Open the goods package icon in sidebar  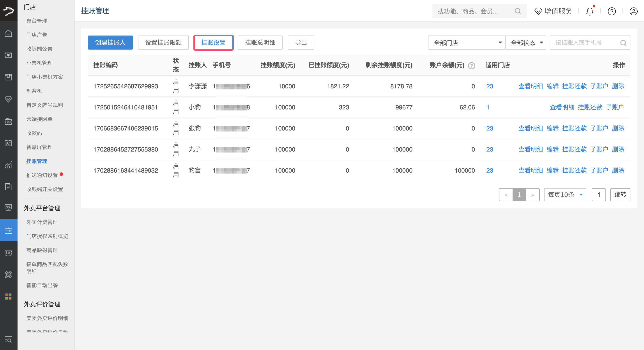9,77
